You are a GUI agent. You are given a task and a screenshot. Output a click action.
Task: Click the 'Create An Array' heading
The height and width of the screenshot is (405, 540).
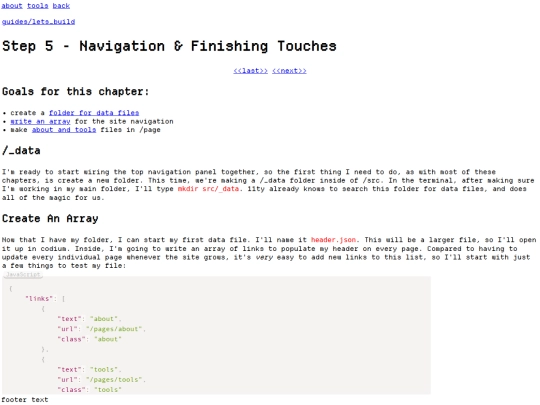tap(50, 218)
